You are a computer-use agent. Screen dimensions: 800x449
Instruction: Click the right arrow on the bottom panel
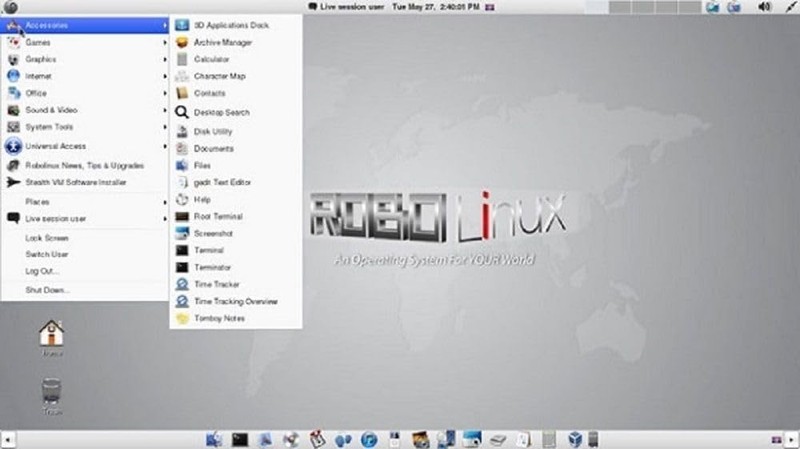pyautogui.click(x=791, y=439)
